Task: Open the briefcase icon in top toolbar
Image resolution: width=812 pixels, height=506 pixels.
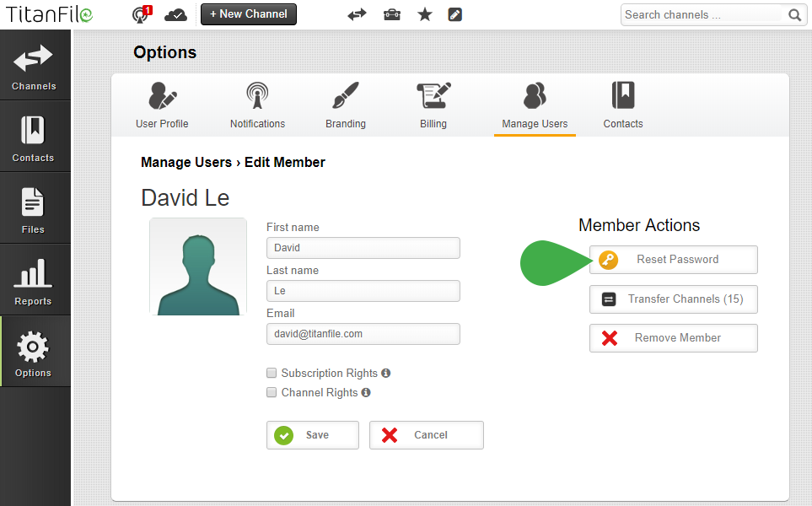Action: (x=392, y=14)
